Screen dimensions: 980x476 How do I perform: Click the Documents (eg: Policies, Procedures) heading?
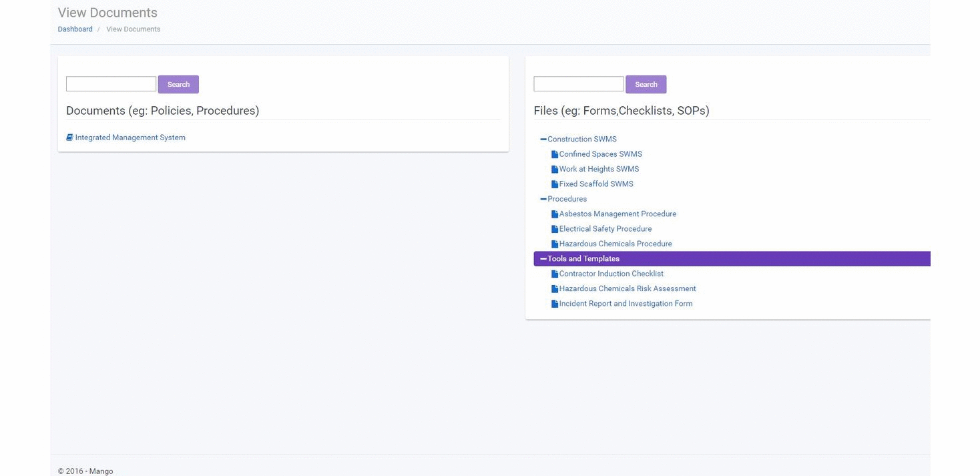click(x=163, y=111)
